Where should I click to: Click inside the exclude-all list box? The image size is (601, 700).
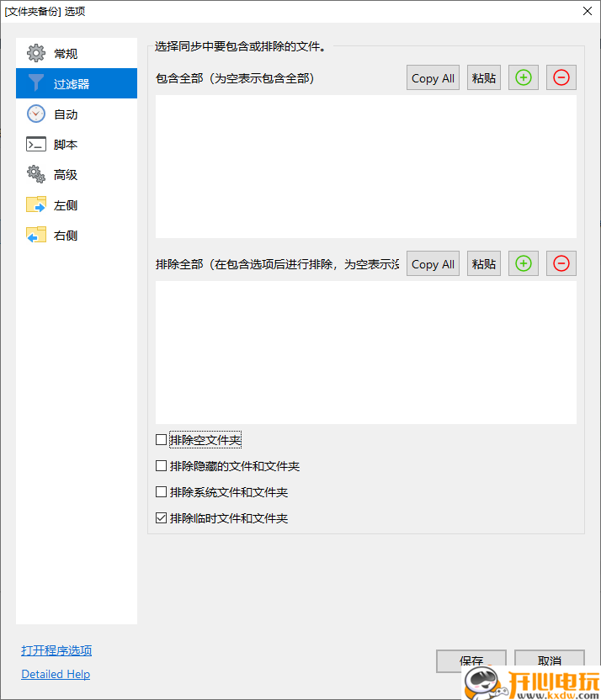click(x=366, y=353)
